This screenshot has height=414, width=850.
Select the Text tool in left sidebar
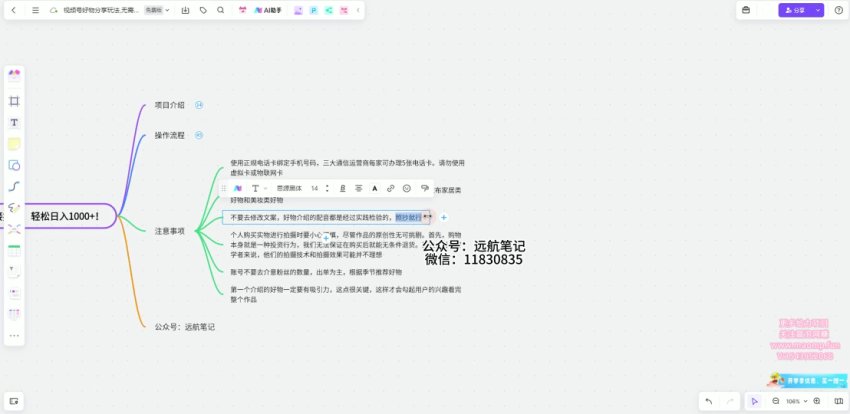[14, 122]
